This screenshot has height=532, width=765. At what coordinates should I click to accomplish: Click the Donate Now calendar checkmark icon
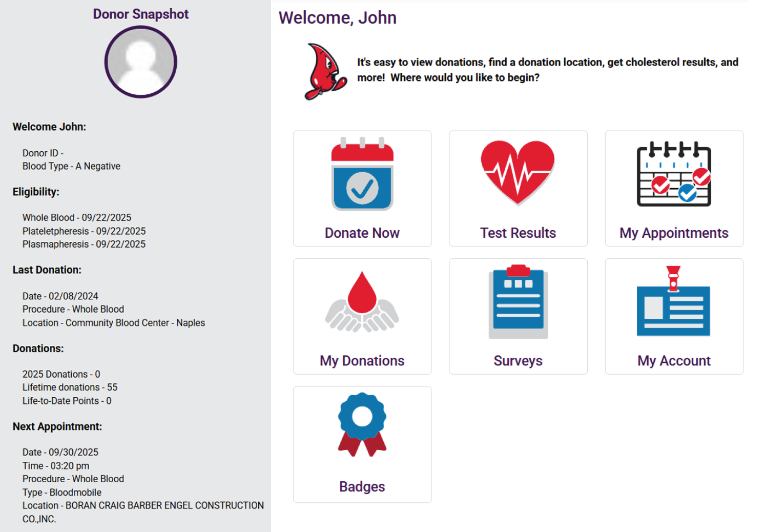362,174
